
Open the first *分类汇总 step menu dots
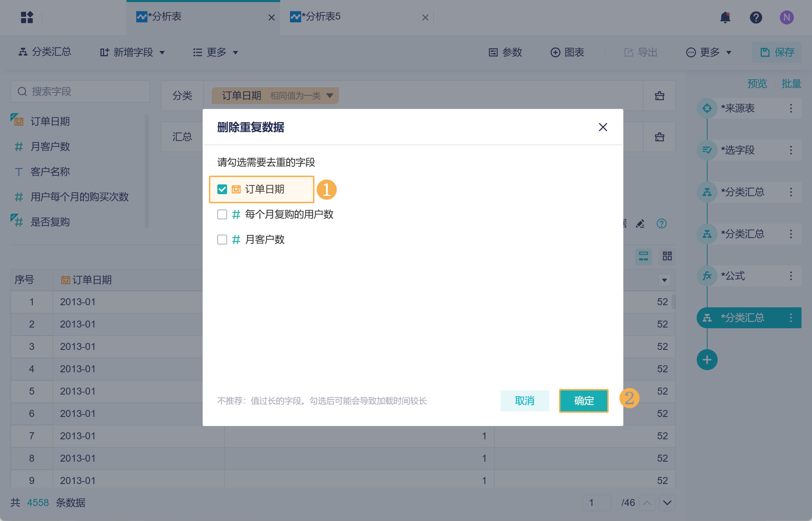coord(791,192)
